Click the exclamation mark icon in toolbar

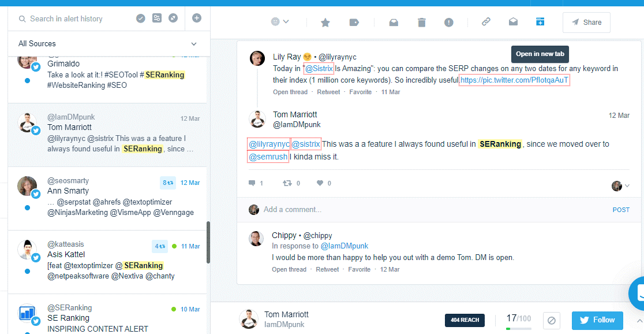[449, 23]
